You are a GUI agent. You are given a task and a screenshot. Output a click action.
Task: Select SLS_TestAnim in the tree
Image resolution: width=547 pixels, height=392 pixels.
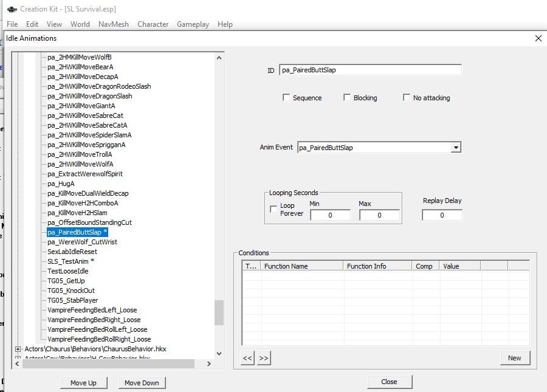(71, 261)
